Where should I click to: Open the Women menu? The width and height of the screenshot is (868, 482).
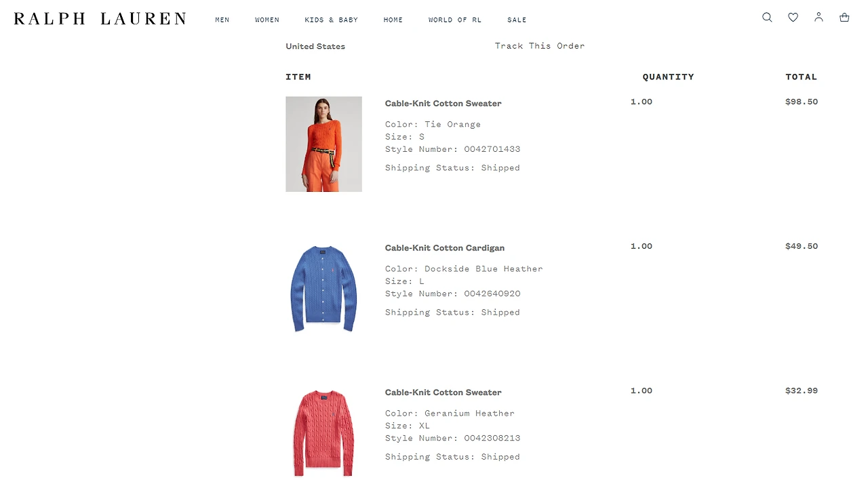(267, 20)
